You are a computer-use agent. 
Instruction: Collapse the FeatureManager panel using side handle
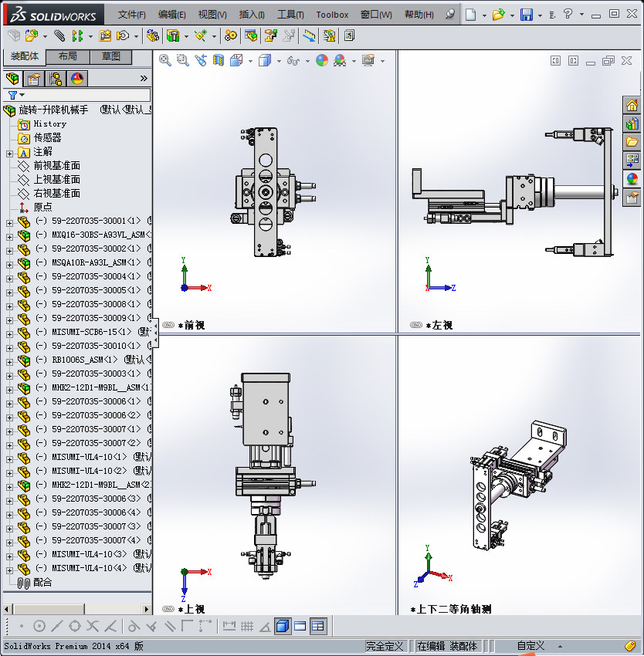(155, 333)
